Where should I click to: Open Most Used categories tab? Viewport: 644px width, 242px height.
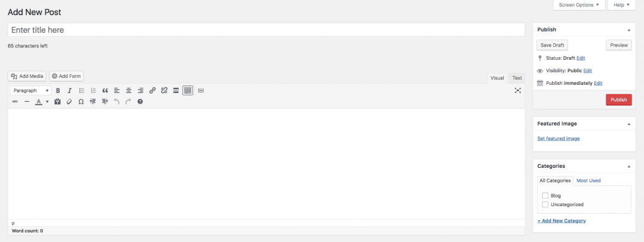589,180
